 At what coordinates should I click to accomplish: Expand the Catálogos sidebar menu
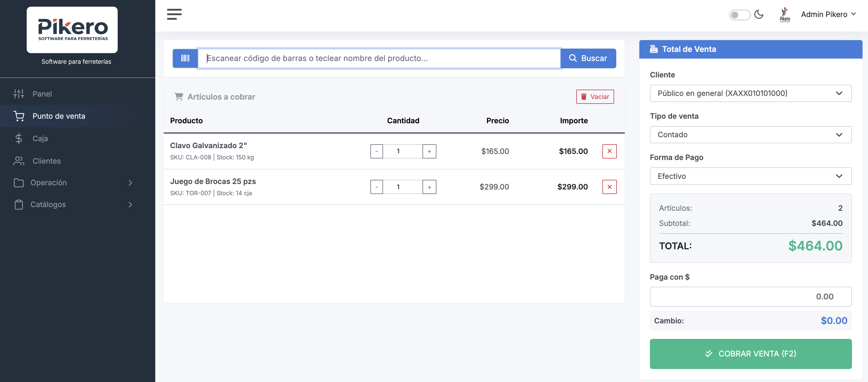coord(73,204)
